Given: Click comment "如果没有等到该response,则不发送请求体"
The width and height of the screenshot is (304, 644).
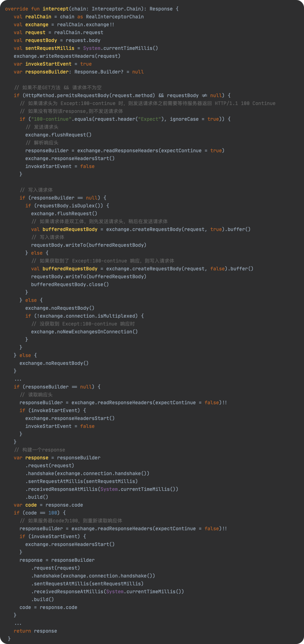Looking at the screenshot, I should coord(72,111).
